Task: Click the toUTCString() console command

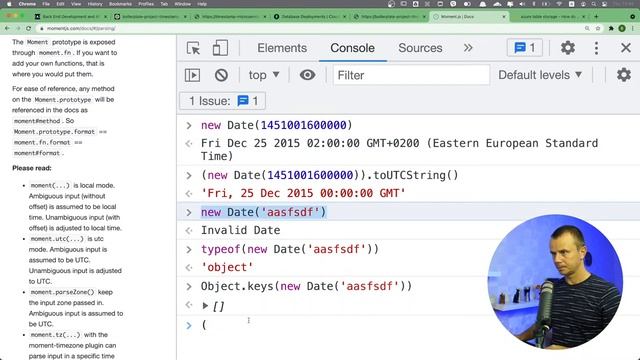Action: 329,175
